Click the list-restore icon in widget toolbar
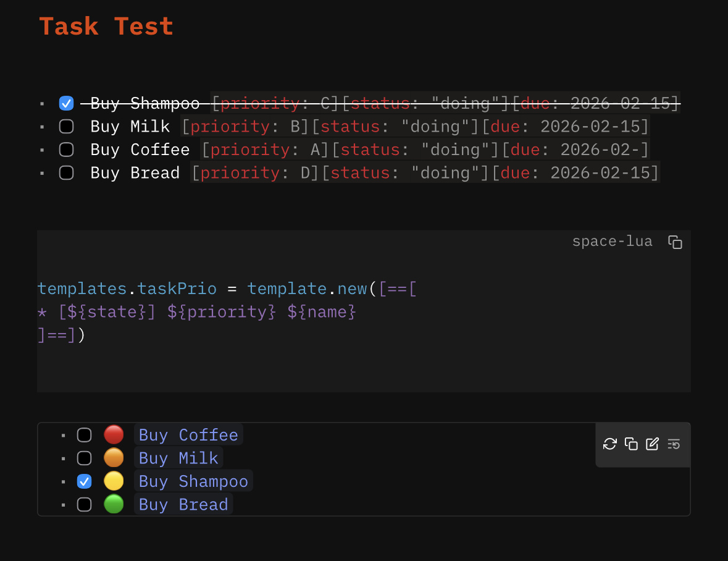Screen dimensions: 728x561 [674, 444]
